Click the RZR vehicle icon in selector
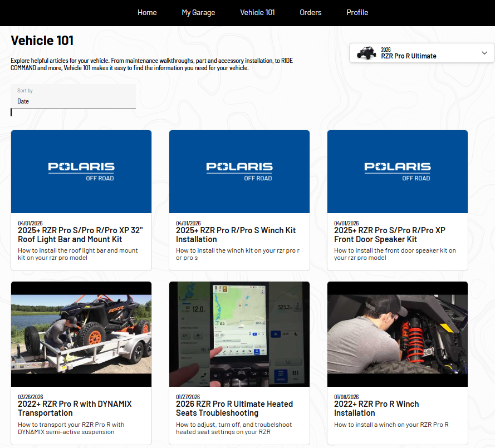 click(366, 53)
